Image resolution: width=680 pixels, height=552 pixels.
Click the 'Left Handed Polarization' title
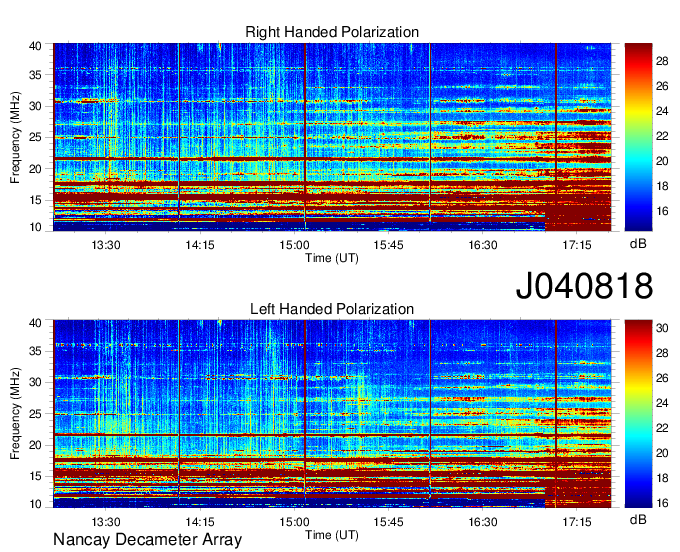tap(332, 309)
